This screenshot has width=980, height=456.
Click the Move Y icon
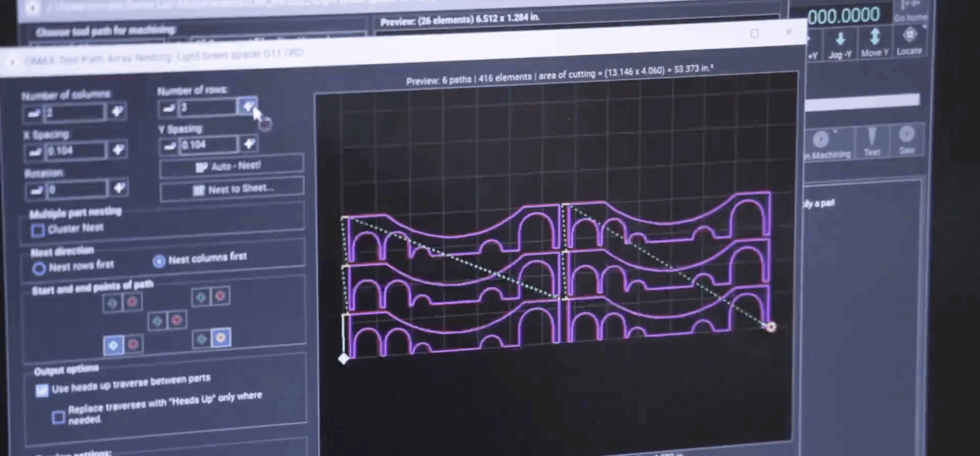[x=874, y=37]
